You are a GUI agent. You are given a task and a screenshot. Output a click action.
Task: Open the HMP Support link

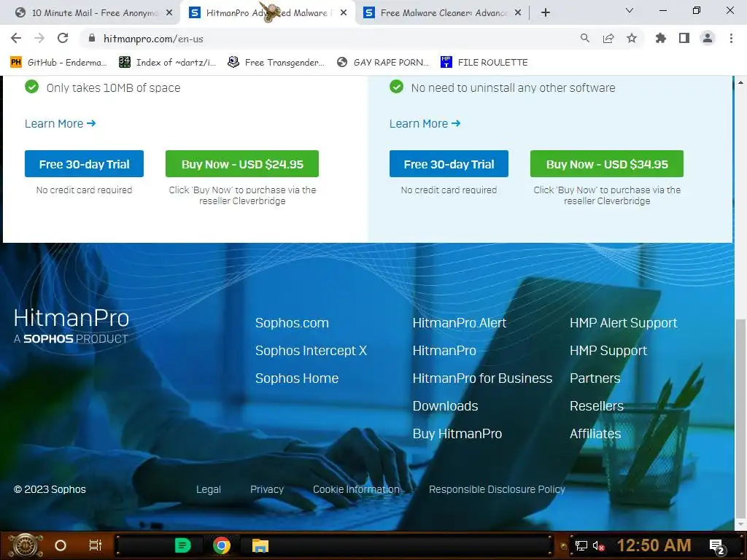pyautogui.click(x=608, y=351)
